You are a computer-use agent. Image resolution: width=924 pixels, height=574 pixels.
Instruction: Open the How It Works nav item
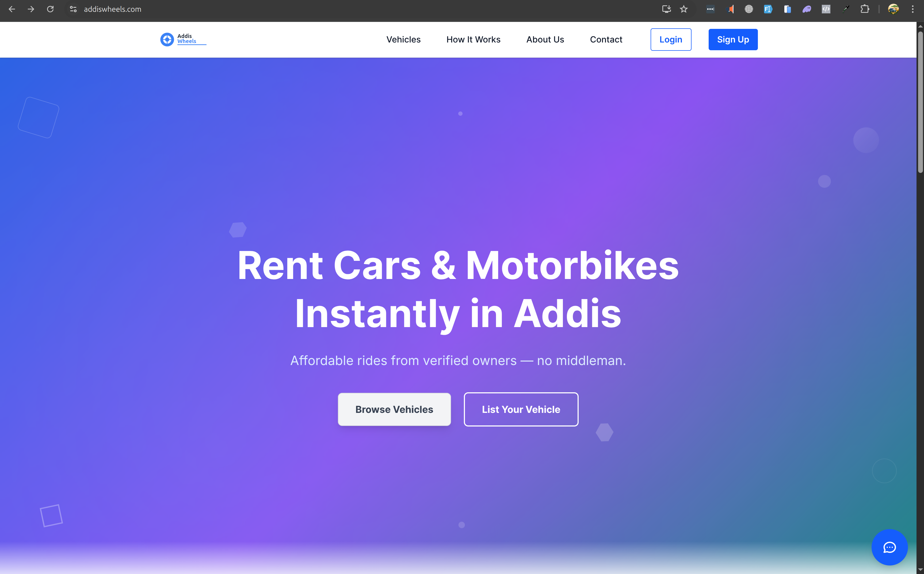[x=474, y=40]
